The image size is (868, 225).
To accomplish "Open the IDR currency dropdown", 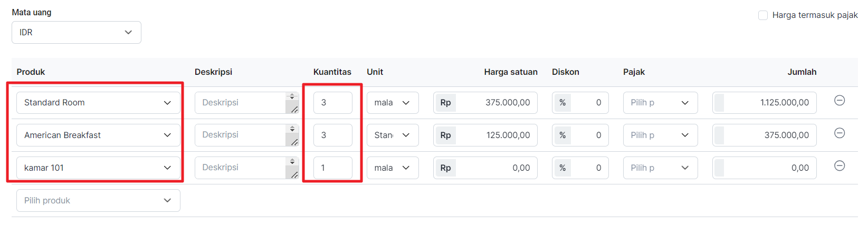I will (77, 32).
